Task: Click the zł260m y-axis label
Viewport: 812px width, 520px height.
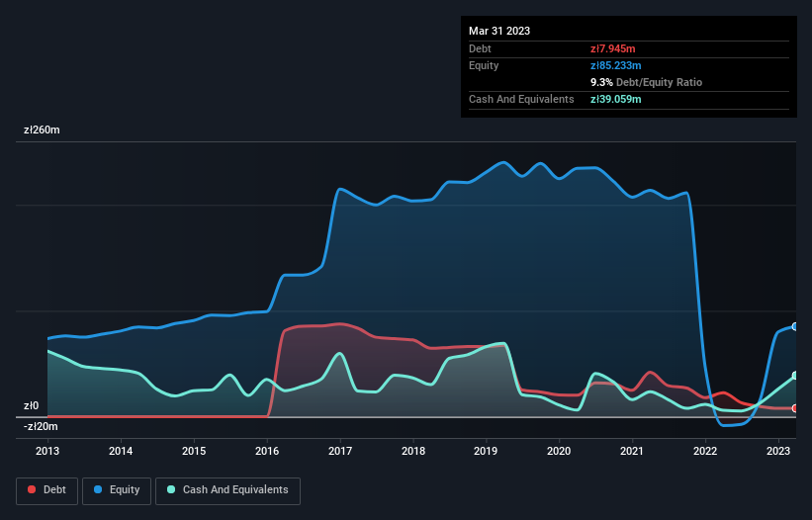Action: click(x=42, y=130)
